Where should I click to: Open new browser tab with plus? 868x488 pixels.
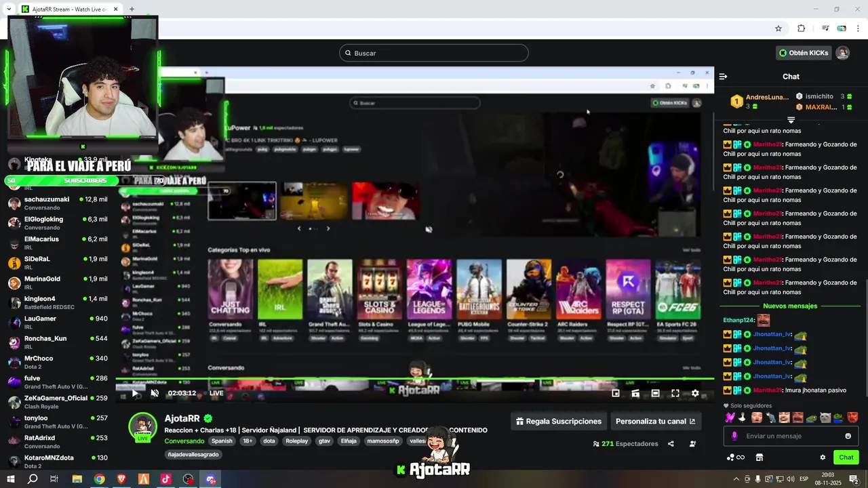(132, 9)
